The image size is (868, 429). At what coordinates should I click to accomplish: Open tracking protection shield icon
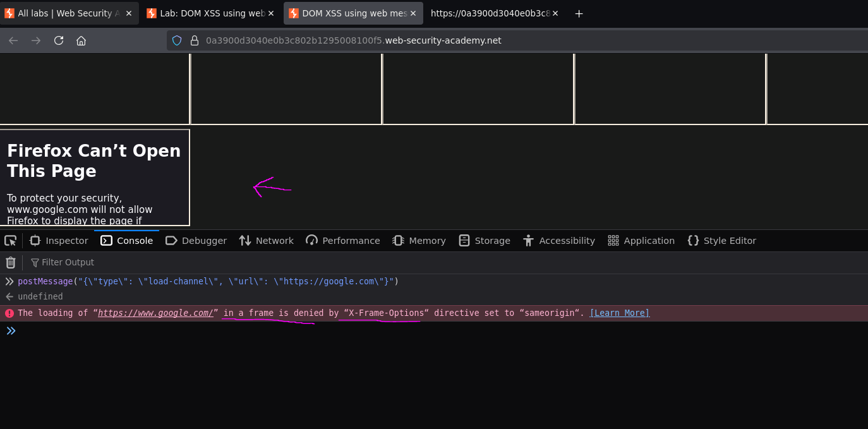[x=177, y=40]
